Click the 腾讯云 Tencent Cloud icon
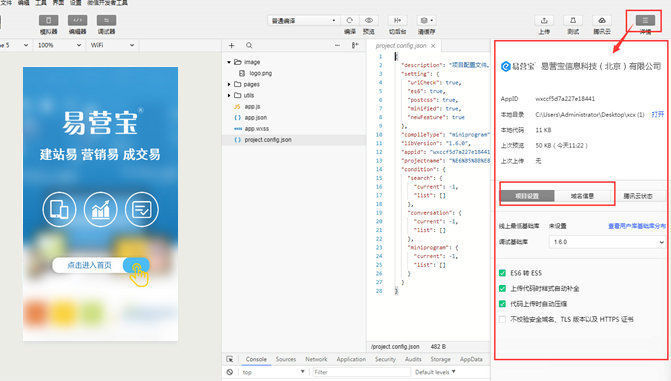Viewport: 671px width, 381px height. point(602,20)
